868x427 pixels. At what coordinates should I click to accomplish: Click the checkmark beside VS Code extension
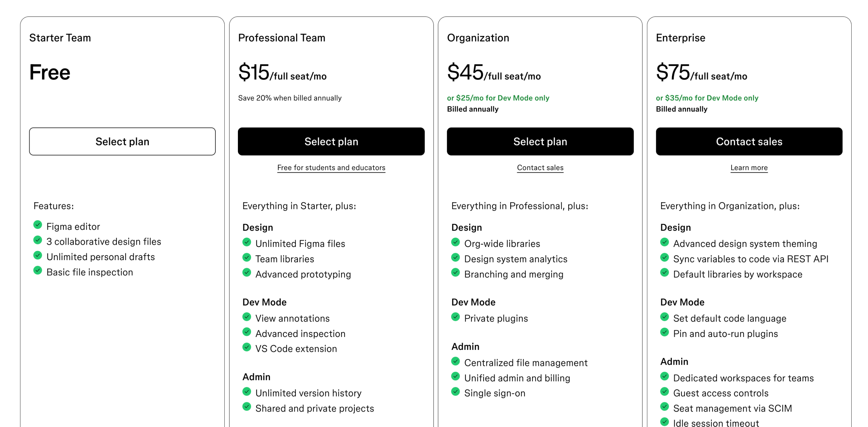(x=247, y=347)
